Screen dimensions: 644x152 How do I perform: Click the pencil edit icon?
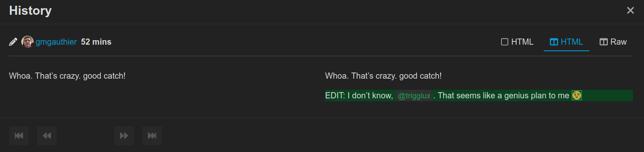(x=13, y=42)
